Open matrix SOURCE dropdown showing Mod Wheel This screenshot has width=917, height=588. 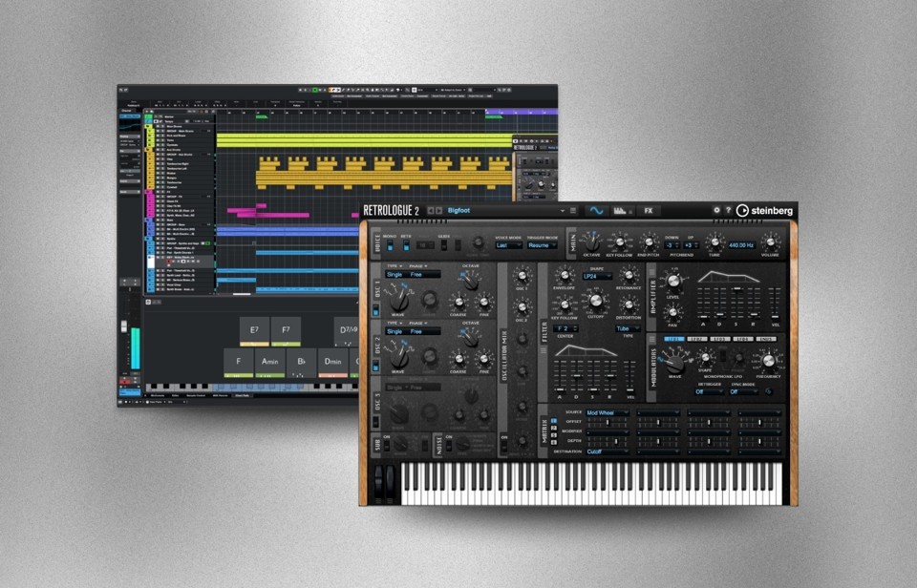coord(608,412)
